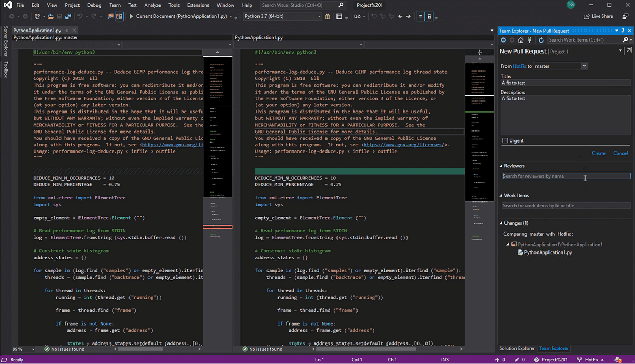
Task: Check the Urgent checkbox
Action: (x=505, y=140)
